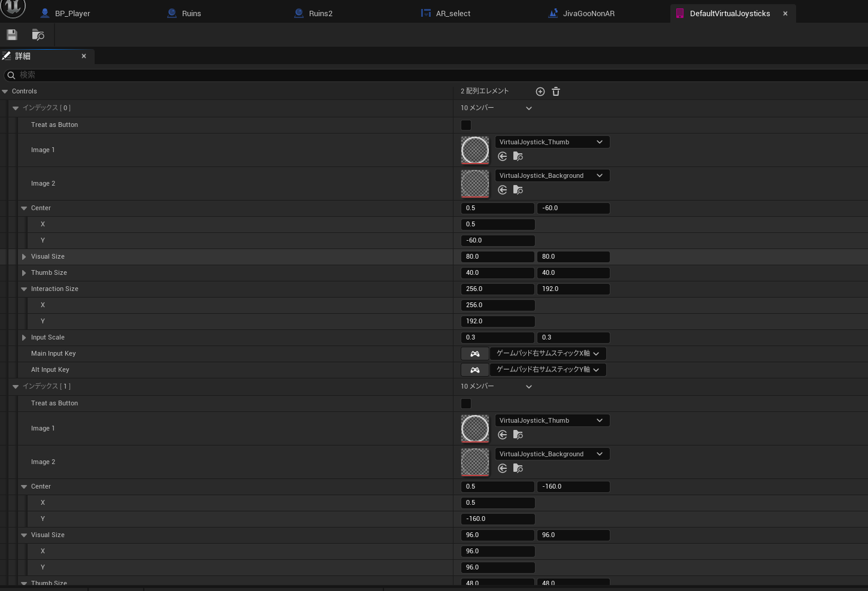
Task: Enable Treat as Button for Index 1
Action: coord(466,404)
